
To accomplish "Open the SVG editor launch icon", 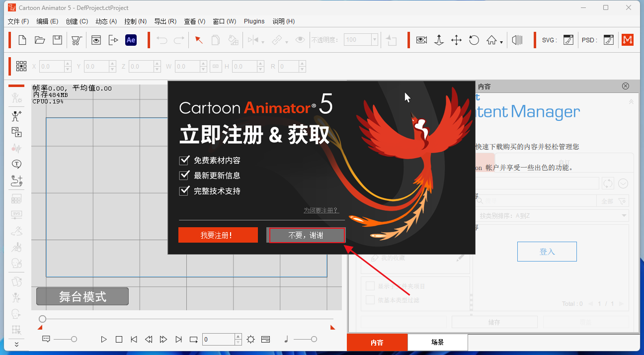I will click(568, 40).
